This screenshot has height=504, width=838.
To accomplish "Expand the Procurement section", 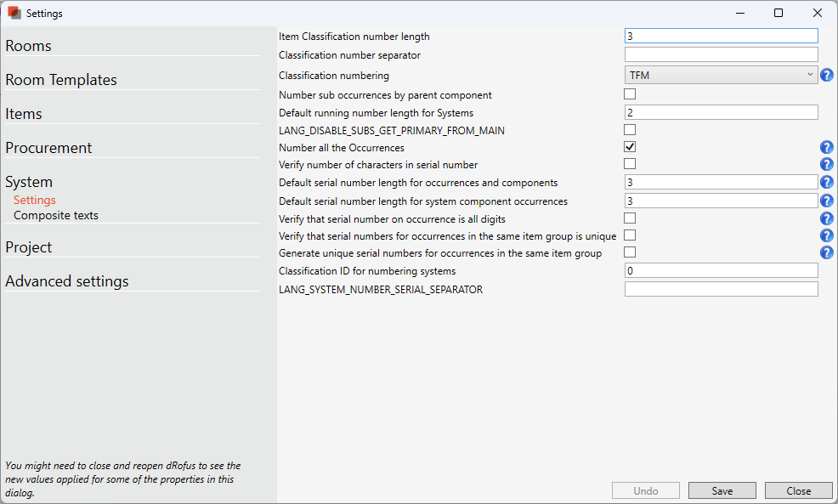I will point(48,148).
